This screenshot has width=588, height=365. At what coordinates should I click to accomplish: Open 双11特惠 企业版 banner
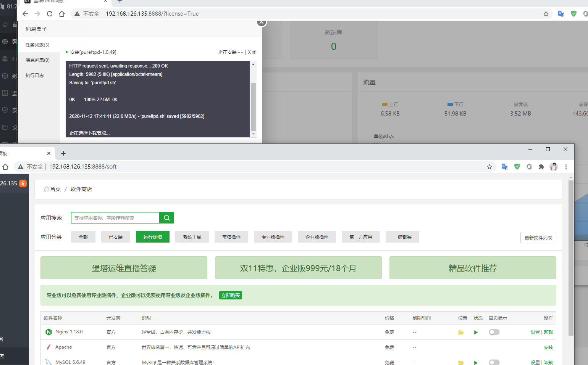298,268
